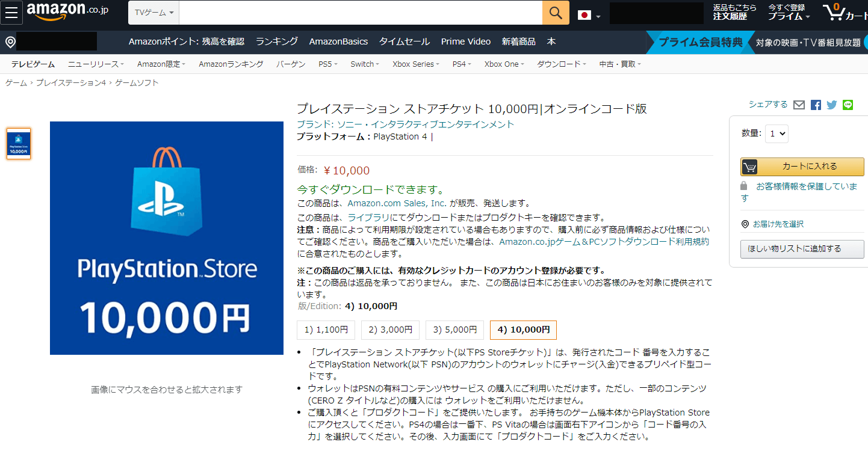Click the large PlayStation Store product image
868x451 pixels.
click(x=167, y=238)
